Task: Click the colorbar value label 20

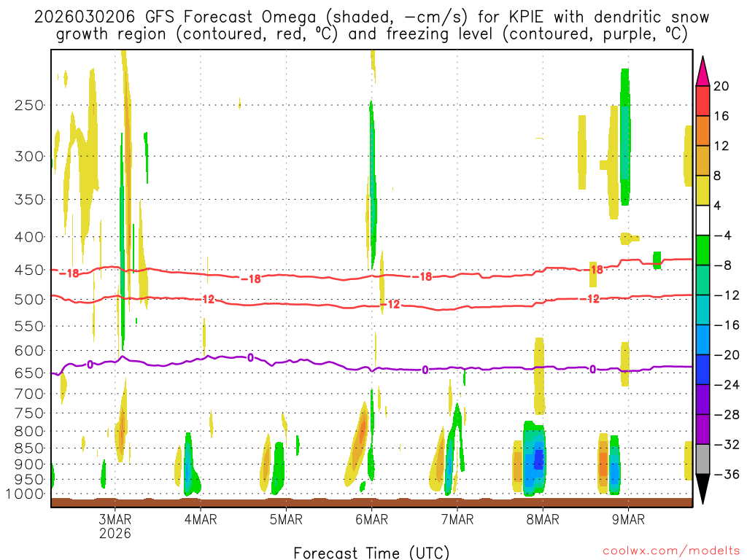Action: click(721, 86)
